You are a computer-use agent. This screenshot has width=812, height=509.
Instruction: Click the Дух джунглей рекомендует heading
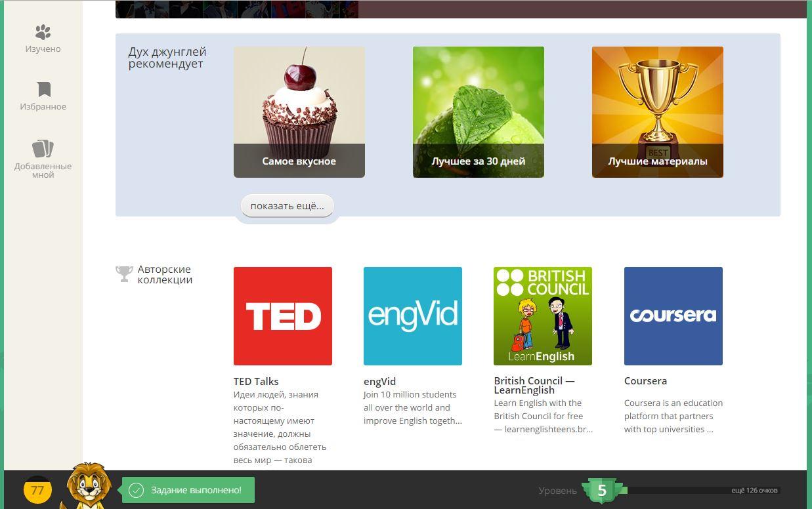(167, 58)
